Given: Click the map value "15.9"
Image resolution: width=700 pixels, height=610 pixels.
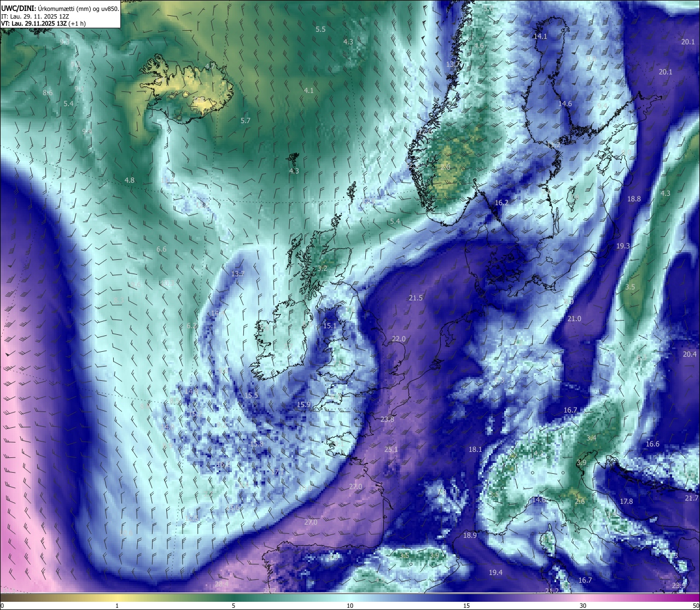Looking at the screenshot, I should 304,404.
